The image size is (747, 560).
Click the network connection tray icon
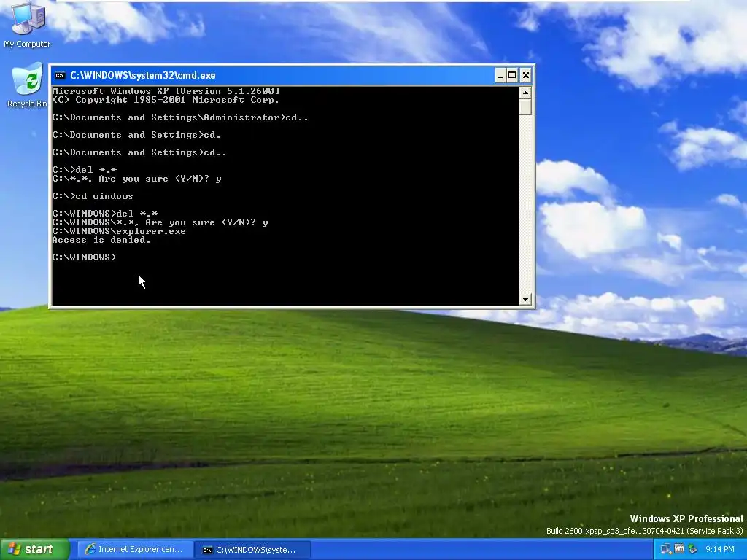(666, 550)
